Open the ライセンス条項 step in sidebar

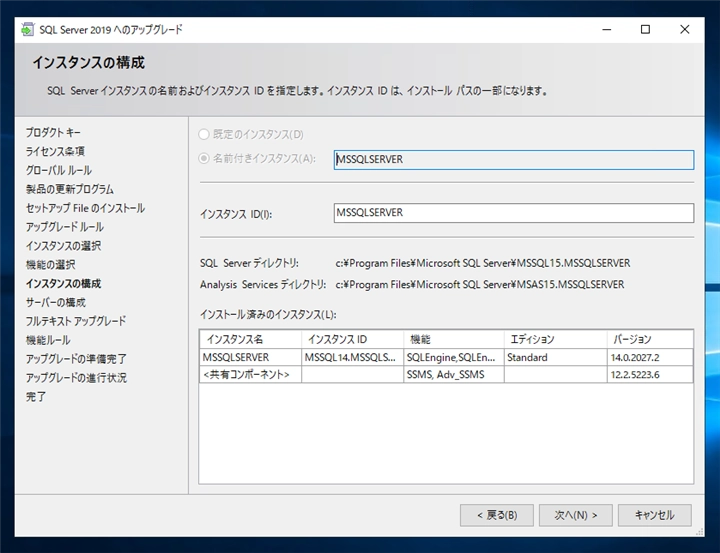point(55,152)
